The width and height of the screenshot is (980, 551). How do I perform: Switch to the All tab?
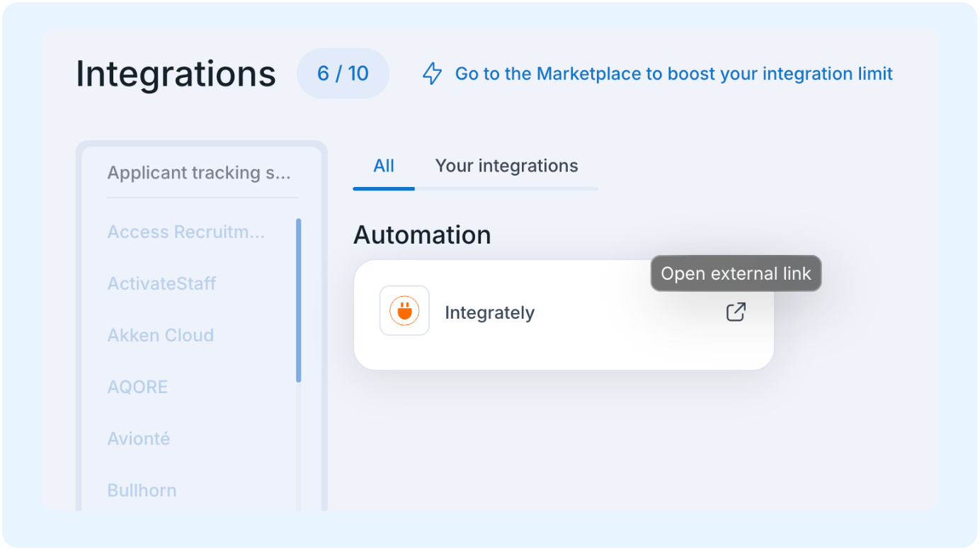pos(384,166)
